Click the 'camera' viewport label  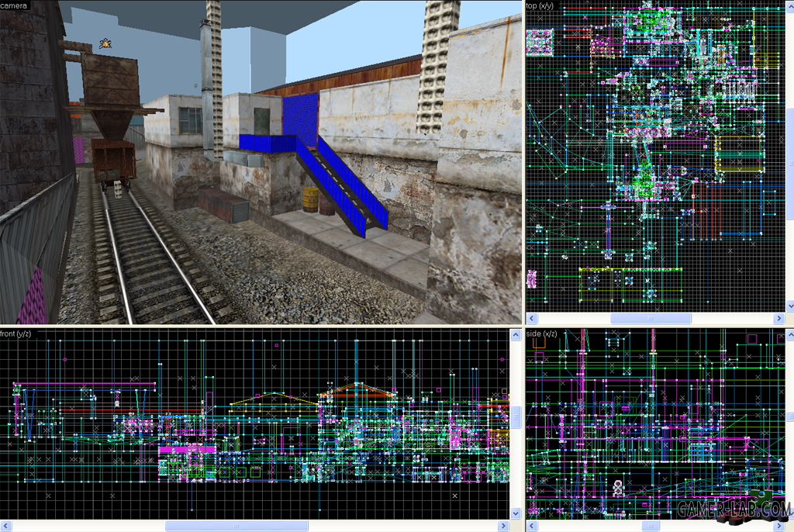click(x=14, y=5)
